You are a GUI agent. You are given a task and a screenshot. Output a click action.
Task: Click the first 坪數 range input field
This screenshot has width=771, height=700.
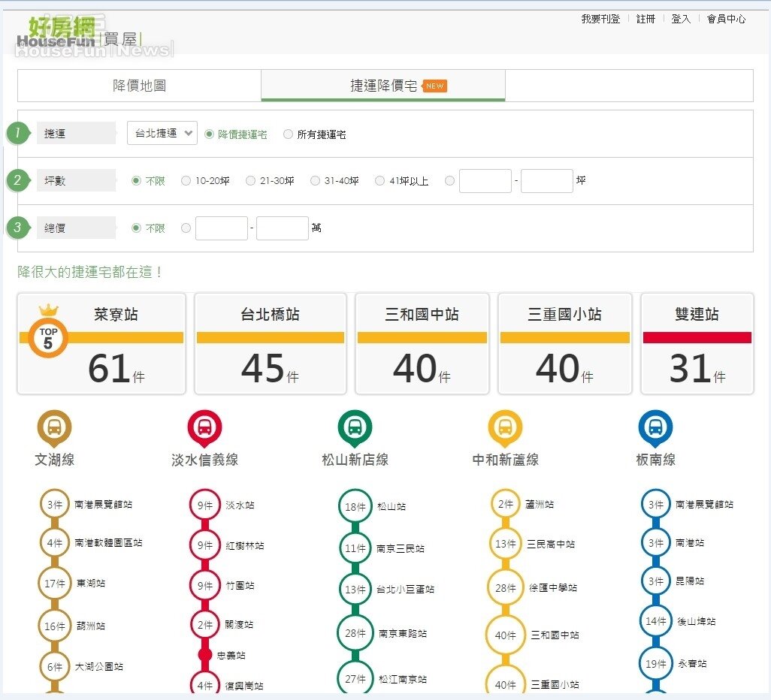(x=485, y=180)
